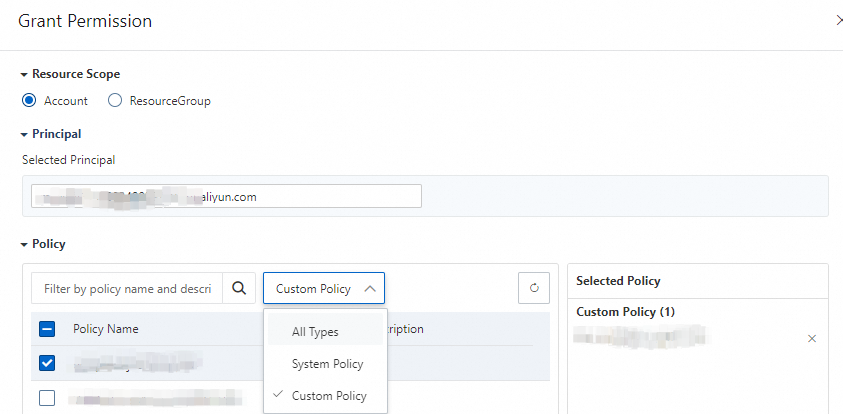The height and width of the screenshot is (414, 843).
Task: Toggle the select-all policies checkbox
Action: tap(47, 329)
